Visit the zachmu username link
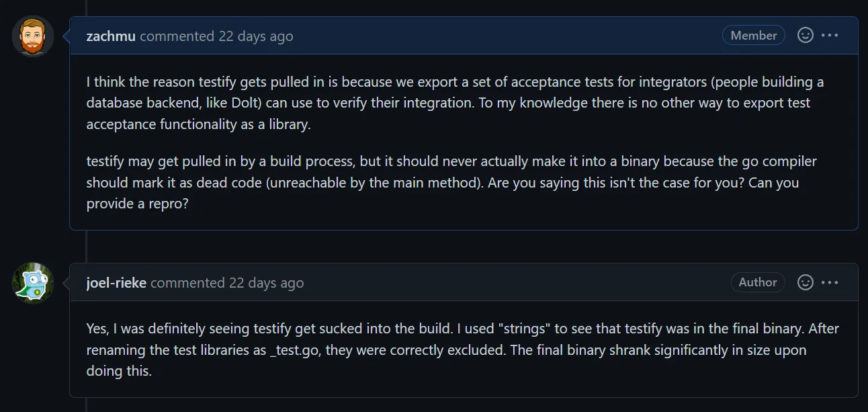Viewport: 868px width, 412px height. tap(111, 36)
